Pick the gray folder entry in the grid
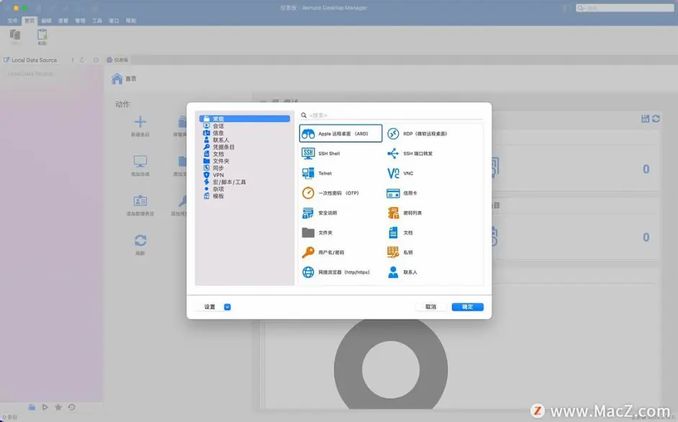The image size is (678, 422). (x=317, y=233)
